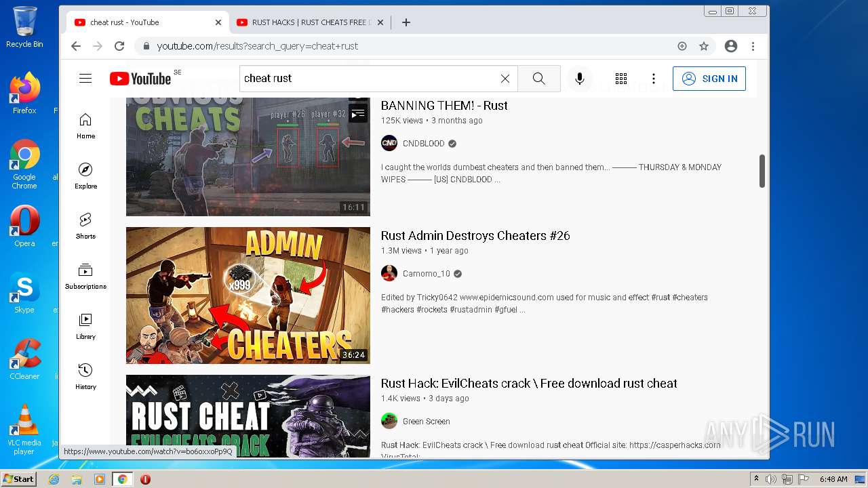Screen dimensions: 868x488
Task: Select the VLC media player desktop shortcut
Action: coord(24,430)
